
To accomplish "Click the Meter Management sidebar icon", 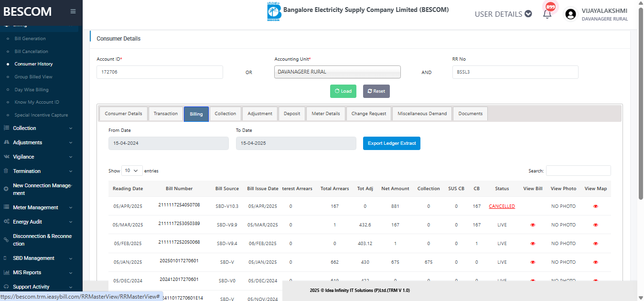I will [6, 207].
